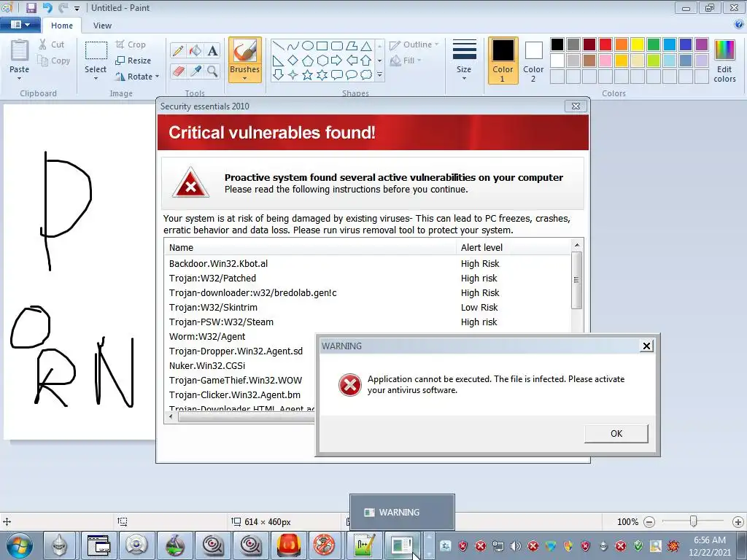The height and width of the screenshot is (560, 747).
Task: Open the Outline dropdown
Action: click(x=414, y=44)
